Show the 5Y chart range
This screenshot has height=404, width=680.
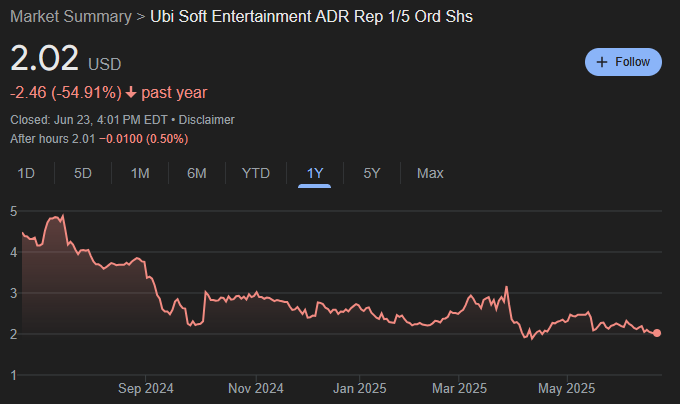[372, 173]
